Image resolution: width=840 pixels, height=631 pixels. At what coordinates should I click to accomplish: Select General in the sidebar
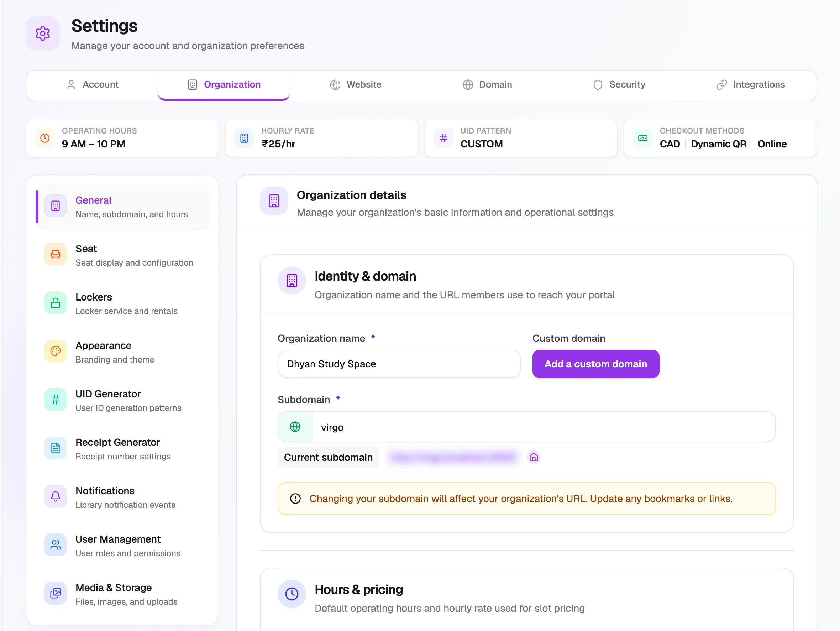(x=123, y=207)
